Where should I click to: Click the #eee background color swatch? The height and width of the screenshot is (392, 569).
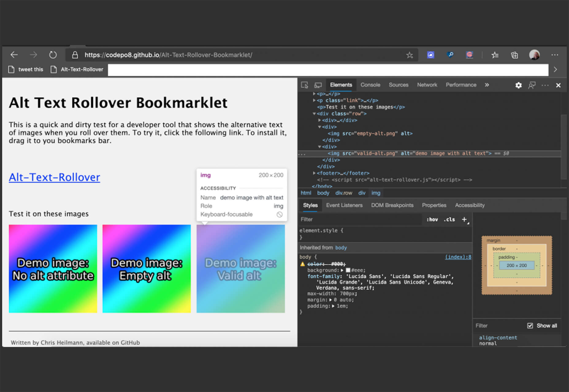pos(348,270)
